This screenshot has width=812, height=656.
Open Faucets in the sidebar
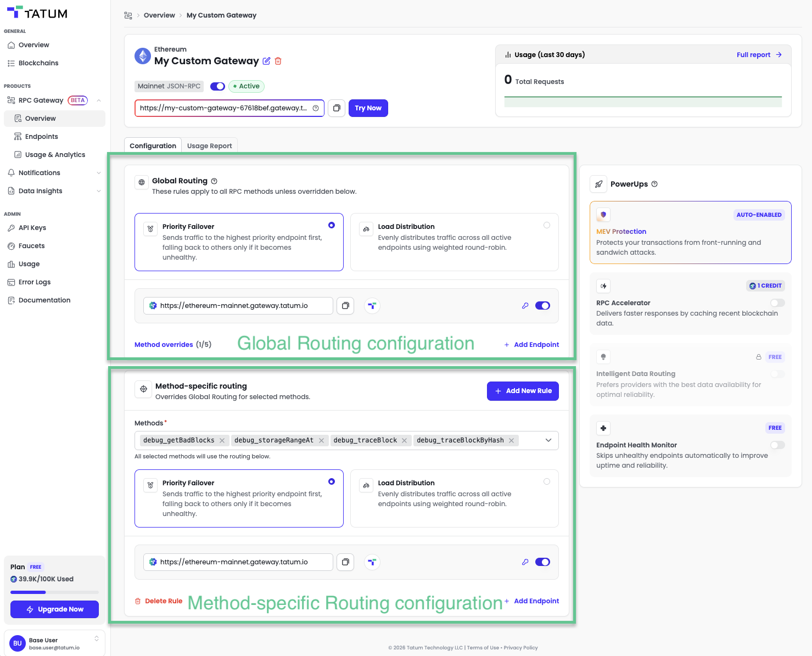point(32,246)
